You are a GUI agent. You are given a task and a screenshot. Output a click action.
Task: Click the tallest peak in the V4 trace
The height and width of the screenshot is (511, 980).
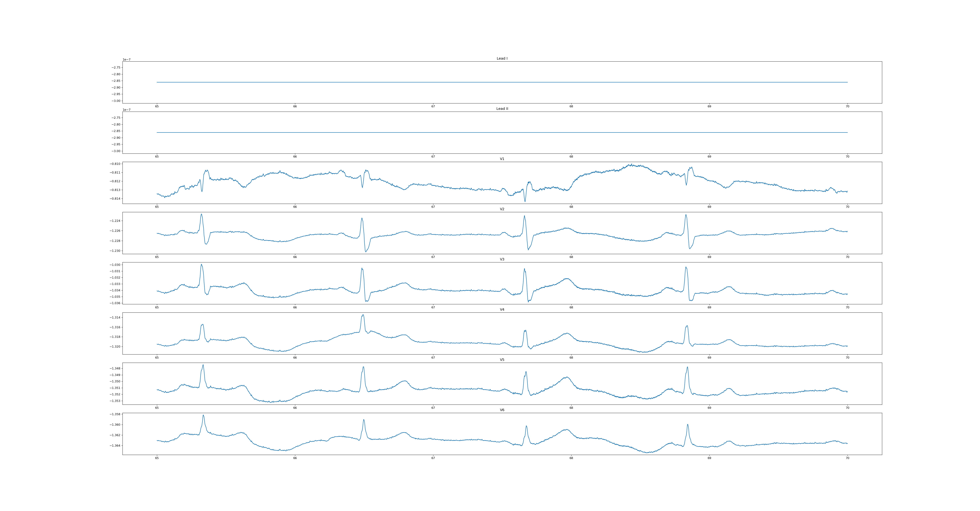click(363, 315)
